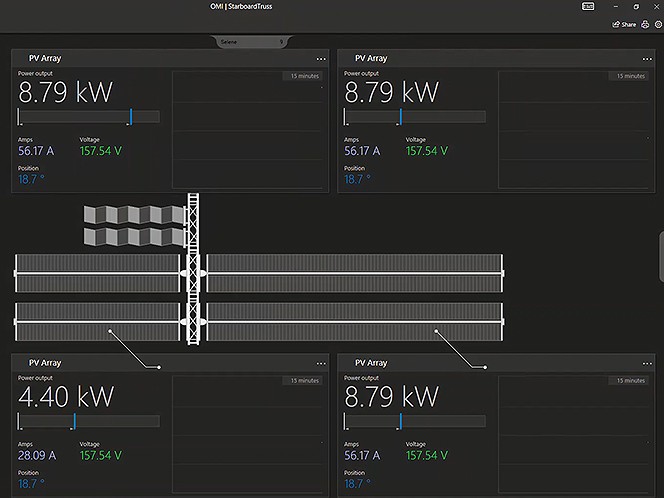Open the settings gear in top-right corner
This screenshot has width=664, height=498.
tap(656, 24)
